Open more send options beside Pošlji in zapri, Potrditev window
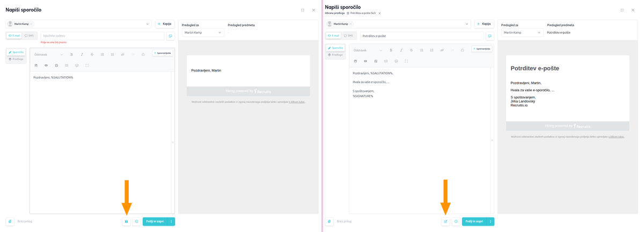 coord(491,221)
